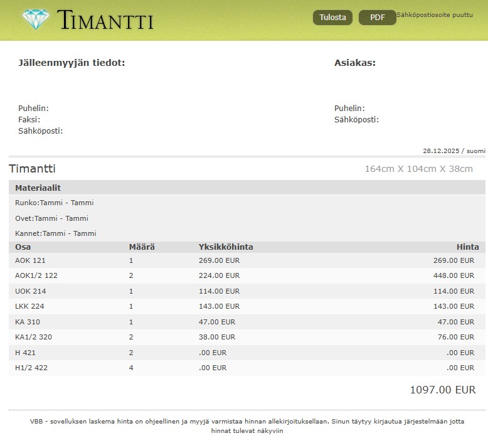Select the 'Asiakas' heading
The image size is (488, 448).
pos(355,63)
